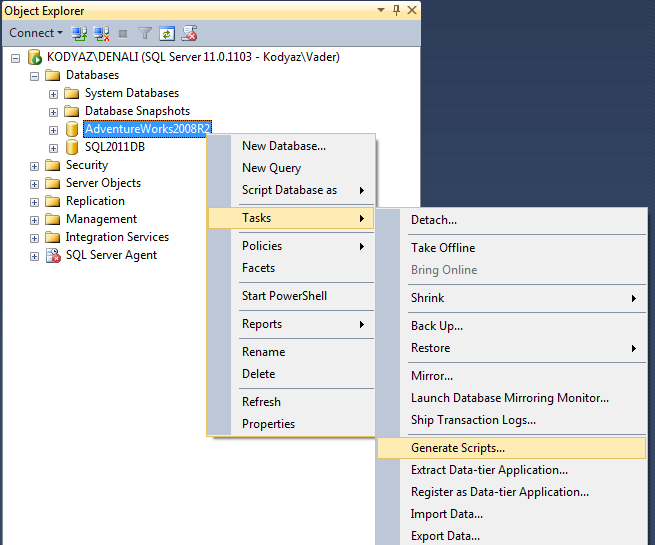Open the Reports submenu

(291, 324)
